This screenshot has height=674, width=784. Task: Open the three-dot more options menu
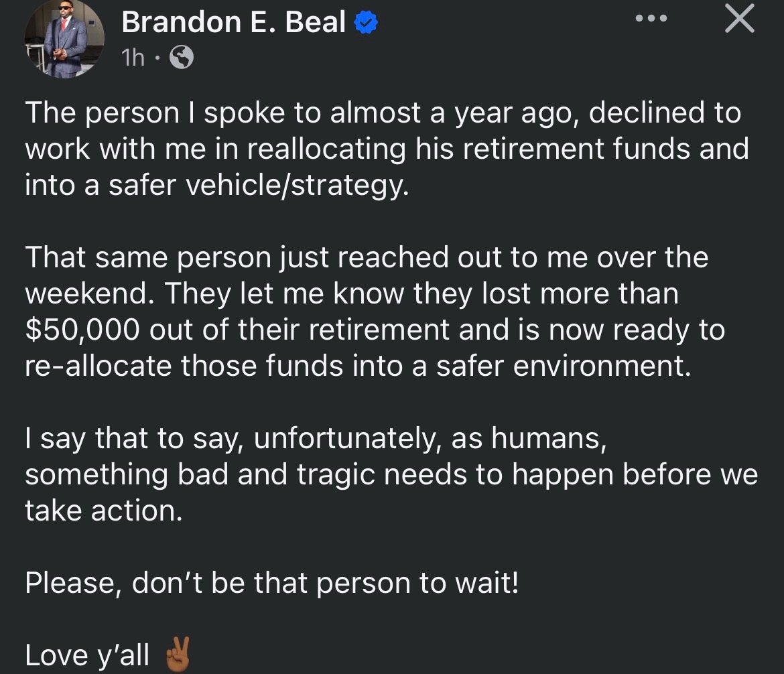coord(651,19)
